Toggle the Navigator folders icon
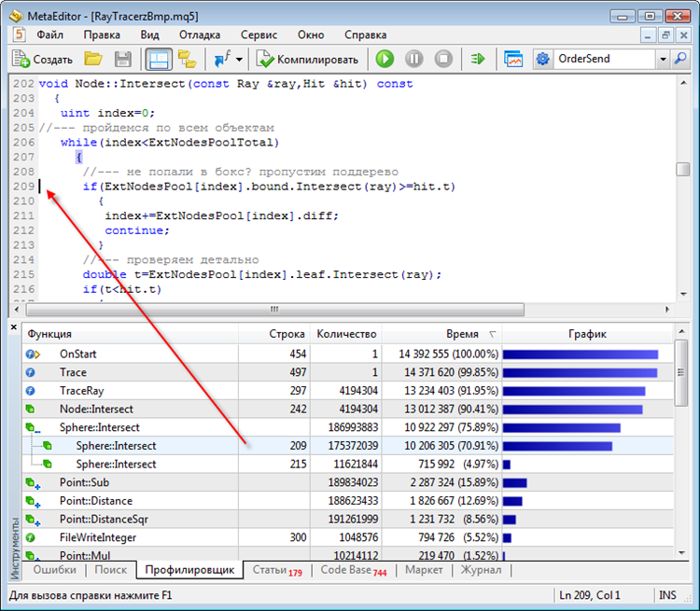Image resolution: width=700 pixels, height=611 pixels. pyautogui.click(x=187, y=59)
